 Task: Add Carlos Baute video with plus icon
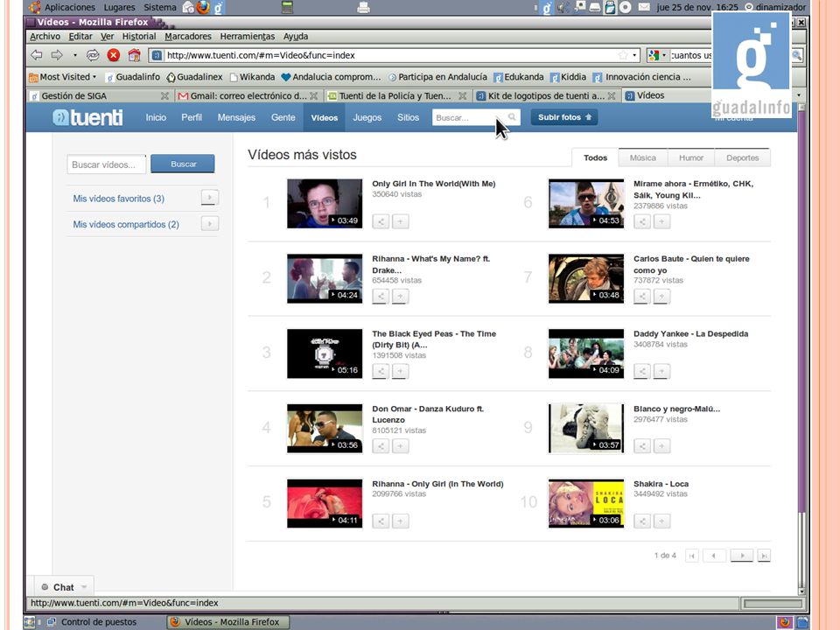click(661, 297)
